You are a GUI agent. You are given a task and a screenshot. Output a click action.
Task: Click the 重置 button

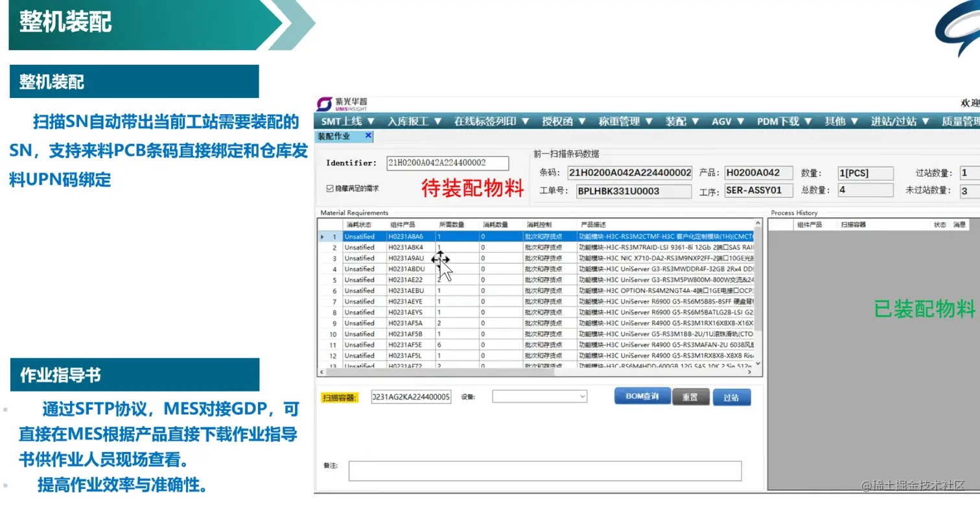[690, 397]
